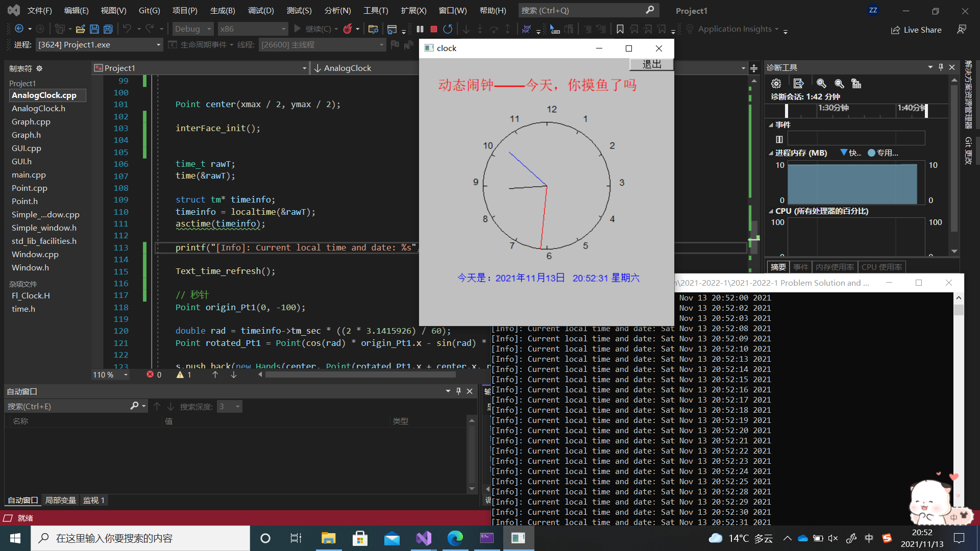Image resolution: width=980 pixels, height=551 pixels.
Task: Switch to the 监视 1 tab
Action: click(93, 500)
